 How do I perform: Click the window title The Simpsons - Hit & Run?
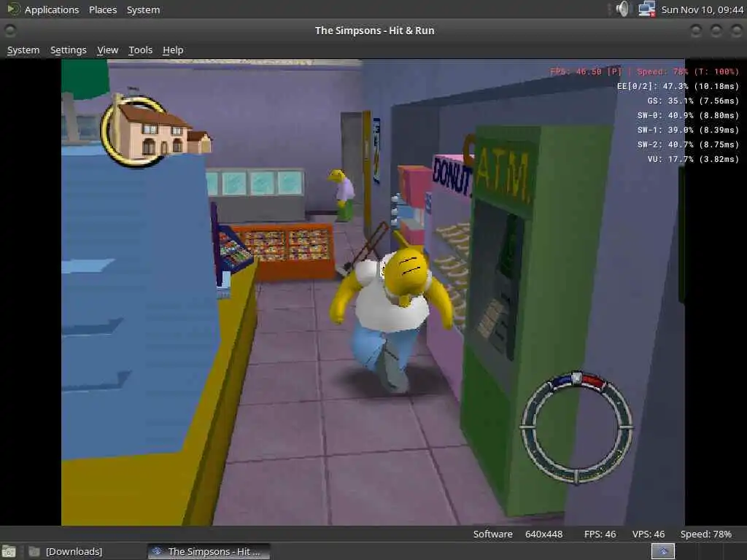click(x=374, y=31)
